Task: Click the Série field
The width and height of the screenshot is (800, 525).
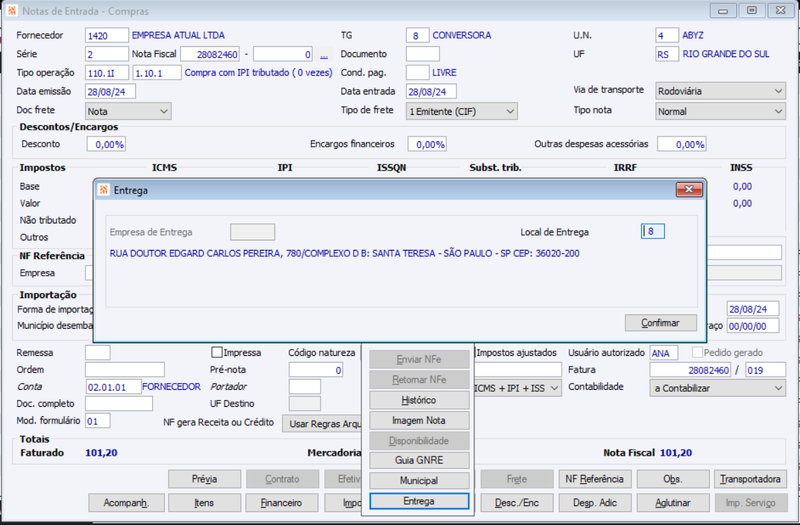Action: tap(107, 54)
